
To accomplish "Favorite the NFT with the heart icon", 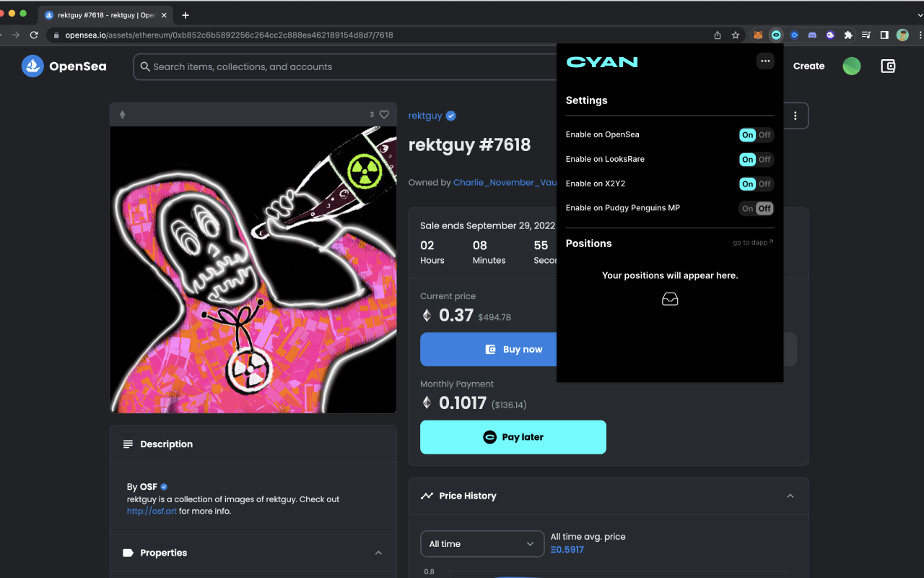I will pos(384,114).
